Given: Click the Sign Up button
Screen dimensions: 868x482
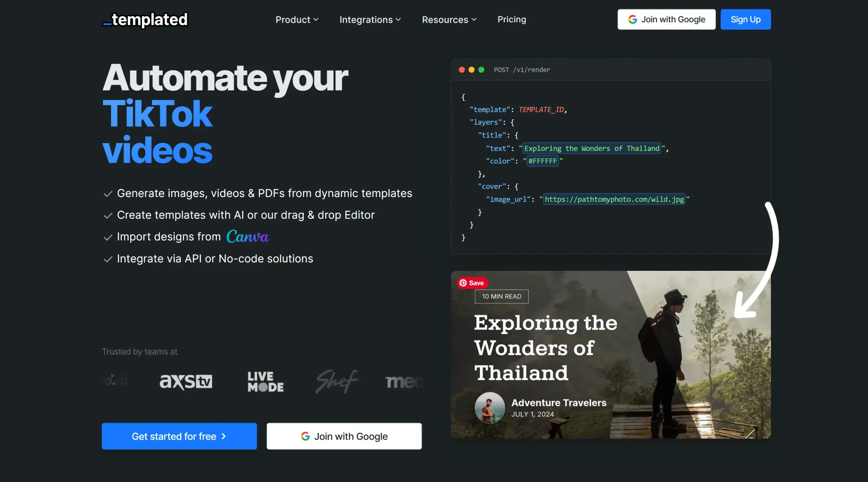Looking at the screenshot, I should point(745,19).
